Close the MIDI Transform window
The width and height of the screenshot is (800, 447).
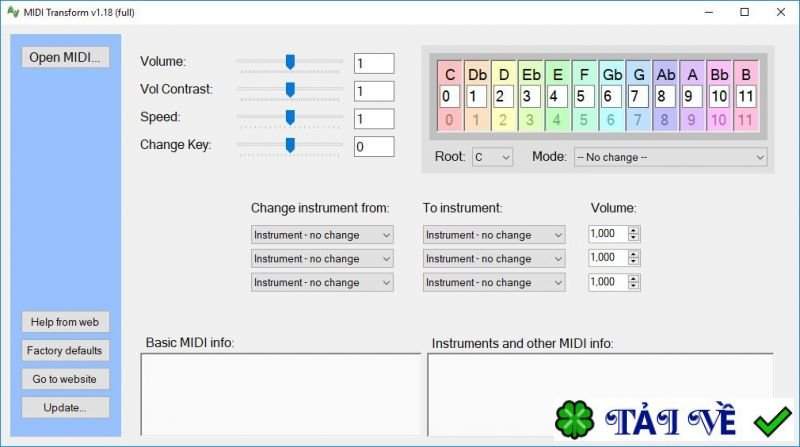(x=781, y=12)
